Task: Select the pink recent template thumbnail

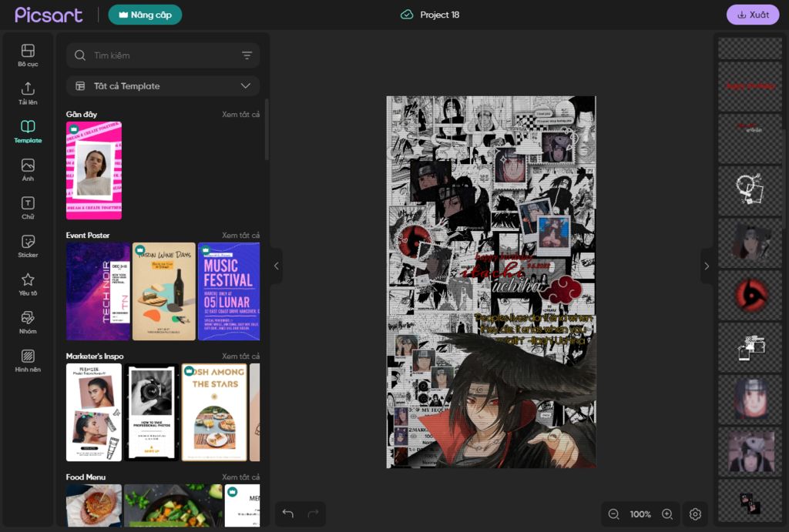Action: pyautogui.click(x=93, y=170)
